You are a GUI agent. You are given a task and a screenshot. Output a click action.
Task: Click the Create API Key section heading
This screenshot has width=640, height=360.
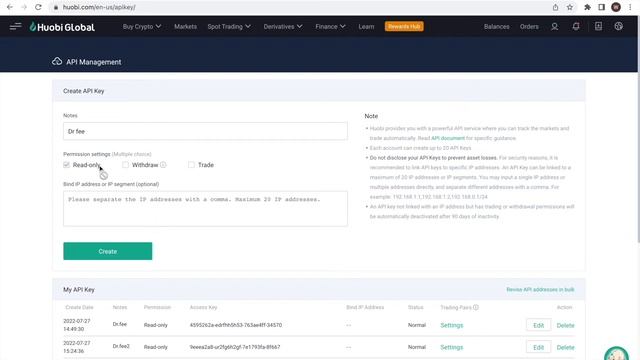[x=84, y=91]
